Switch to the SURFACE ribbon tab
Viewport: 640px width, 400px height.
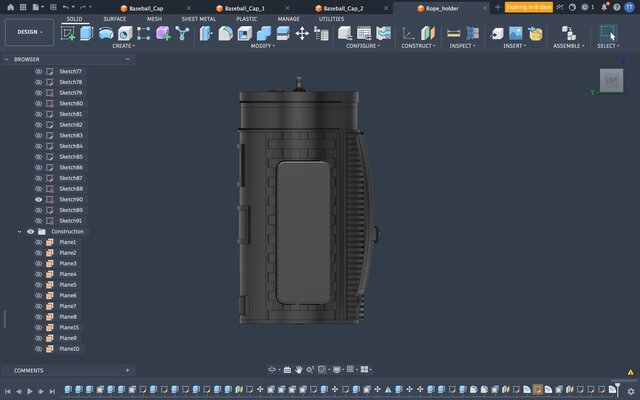115,19
